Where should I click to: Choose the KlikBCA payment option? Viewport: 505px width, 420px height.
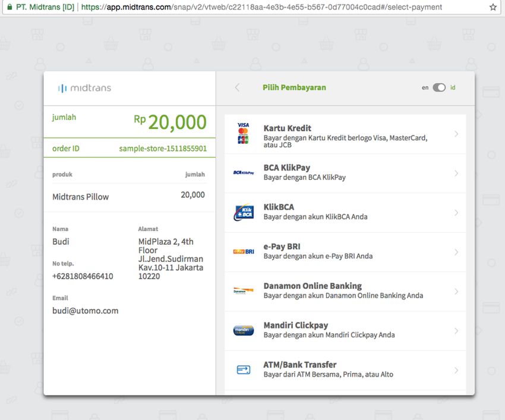click(x=345, y=213)
